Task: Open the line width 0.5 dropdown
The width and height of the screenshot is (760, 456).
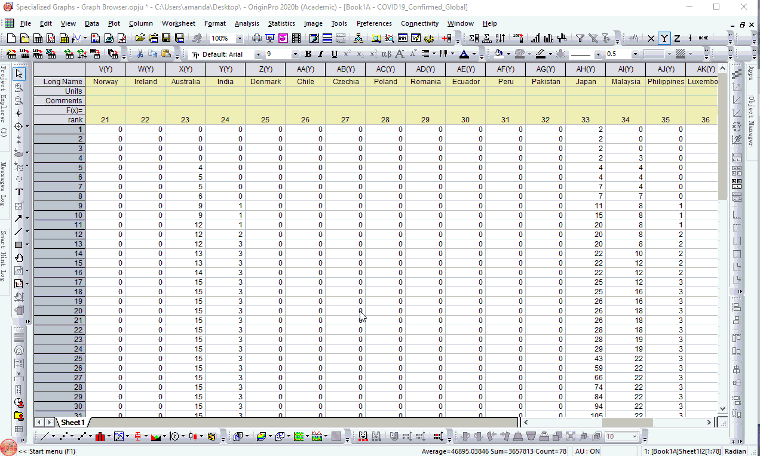Action: coord(634,54)
